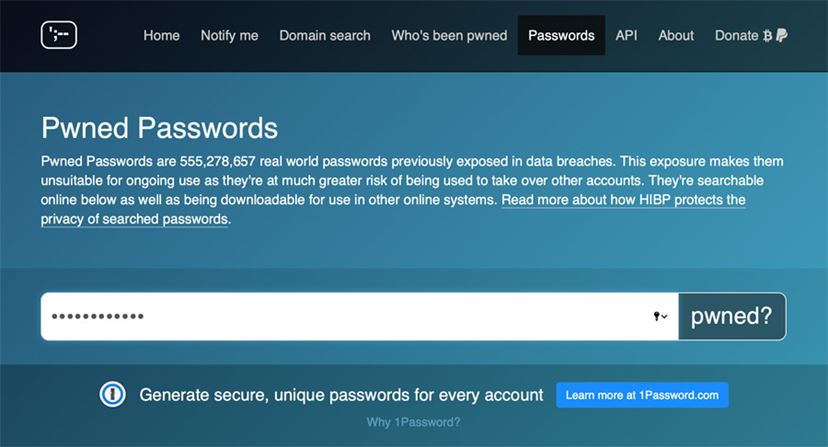Click the 1Password key icon in field
This screenshot has height=447, width=828.
(x=656, y=316)
